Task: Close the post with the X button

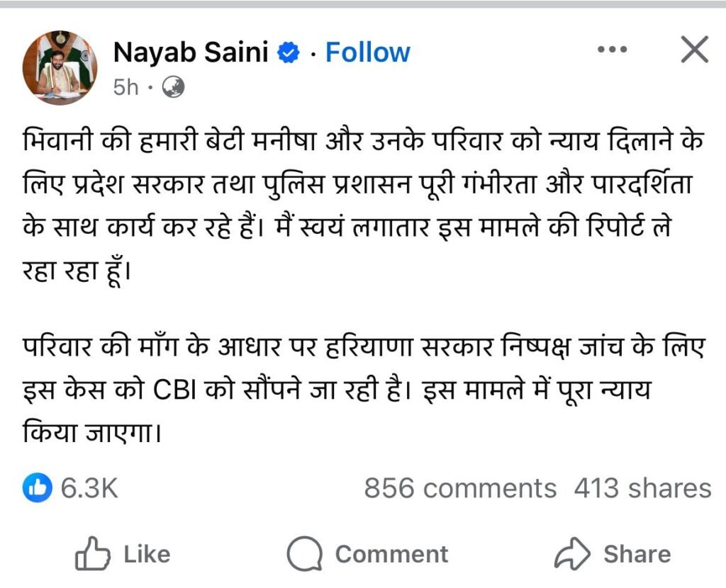Action: 693,50
